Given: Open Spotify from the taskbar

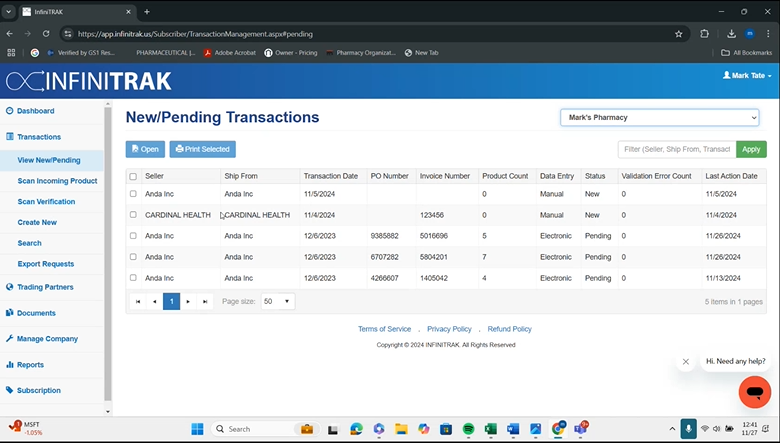Looking at the screenshot, I should point(468,429).
